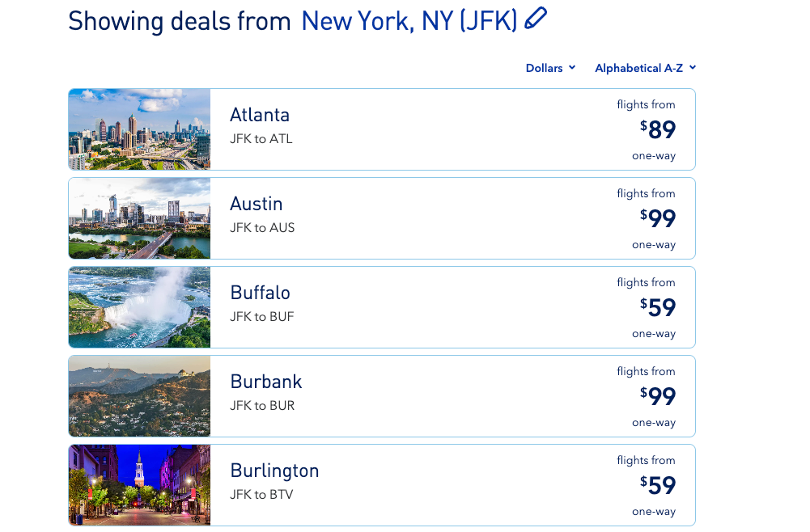Select the Atlanta destination title
The height and width of the screenshot is (532, 810).
(x=260, y=115)
